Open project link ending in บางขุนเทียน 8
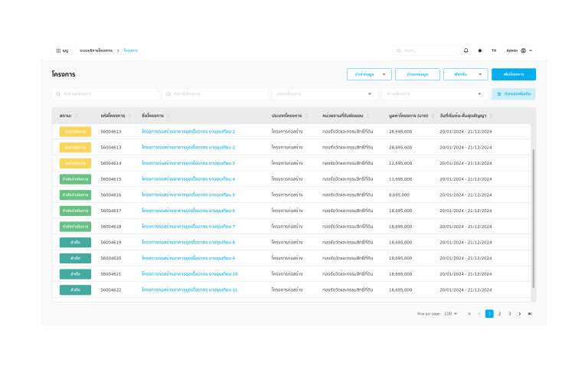The width and height of the screenshot is (588, 366). 188,242
